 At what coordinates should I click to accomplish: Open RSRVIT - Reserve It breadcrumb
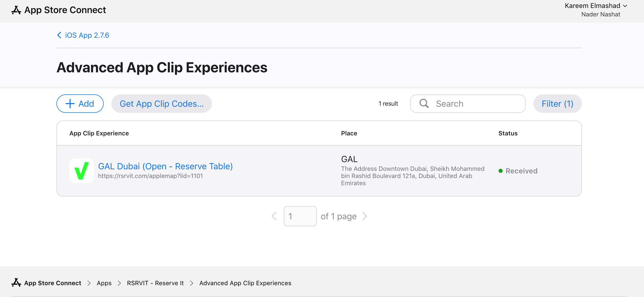click(155, 283)
